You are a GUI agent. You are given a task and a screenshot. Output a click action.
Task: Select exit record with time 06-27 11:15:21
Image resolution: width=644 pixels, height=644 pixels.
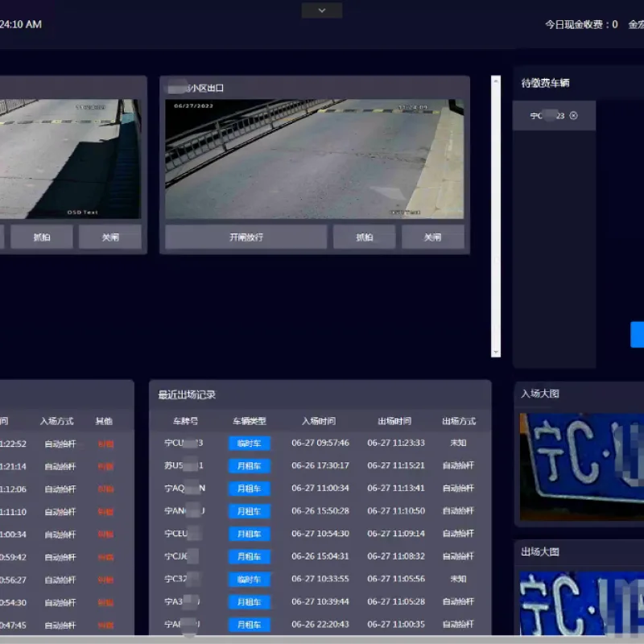coord(320,466)
